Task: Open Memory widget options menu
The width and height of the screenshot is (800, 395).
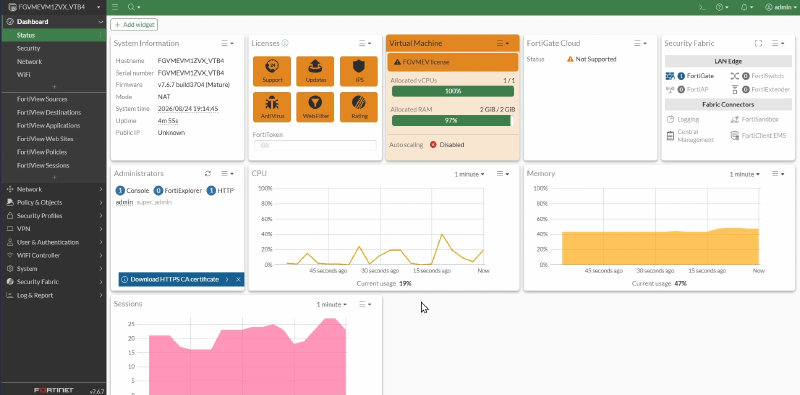Action: coord(778,174)
